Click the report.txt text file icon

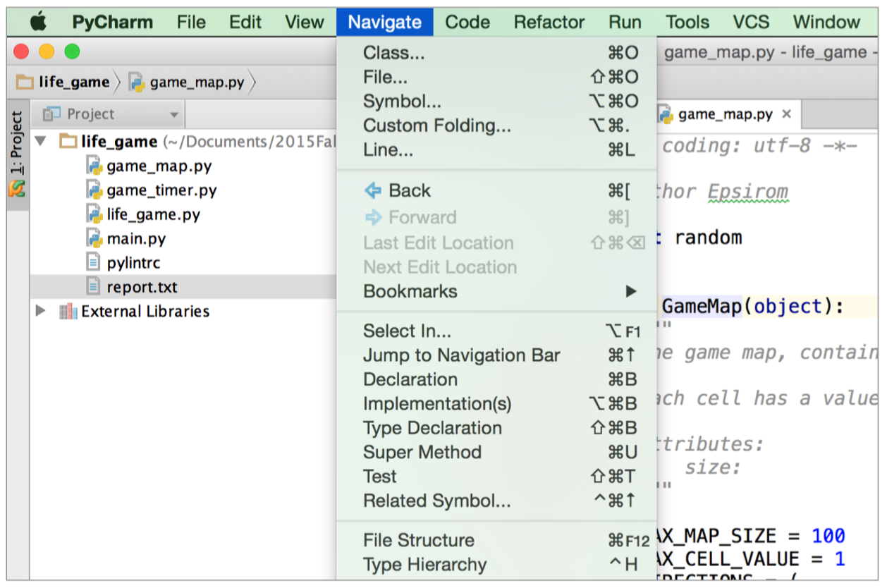coord(93,287)
